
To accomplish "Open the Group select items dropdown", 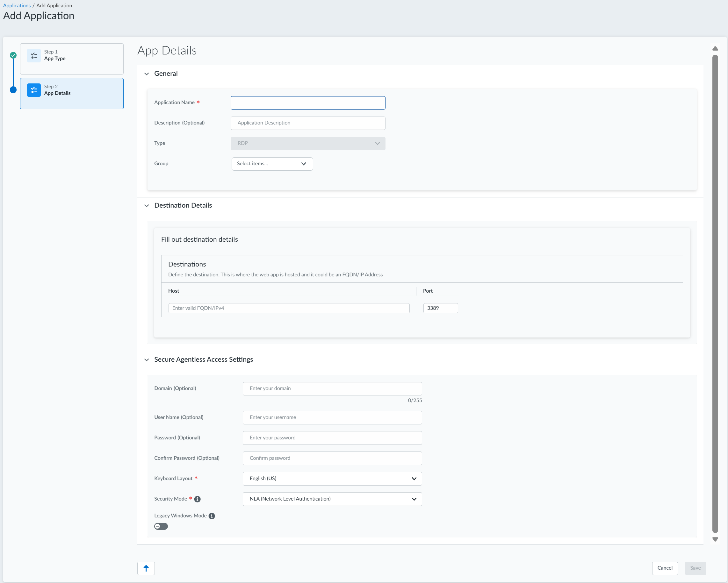I will (272, 164).
